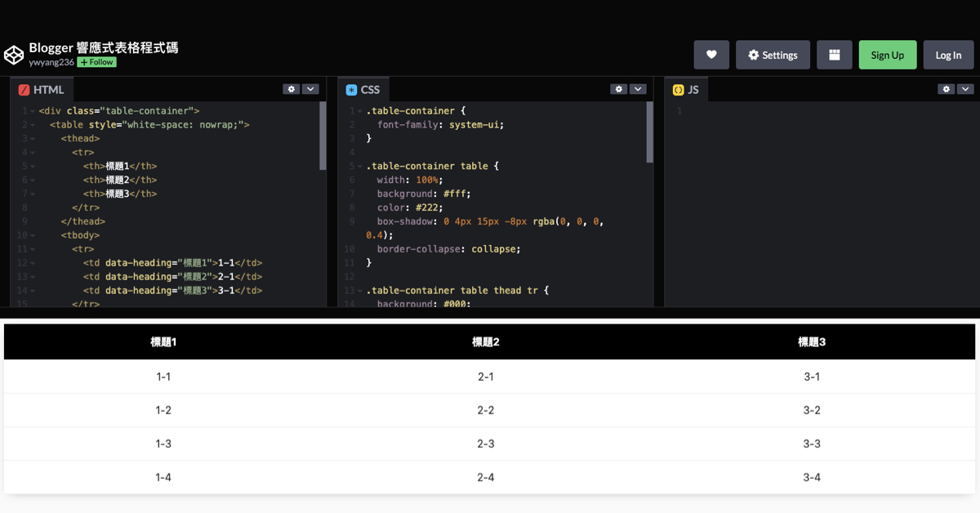This screenshot has height=513, width=980.
Task: Collapse HTML line 3 thead fold arrow
Action: click(x=33, y=139)
